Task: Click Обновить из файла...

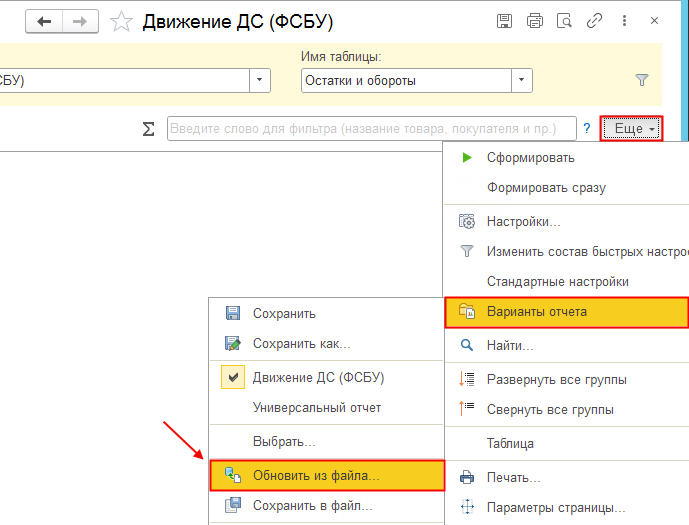Action: (327, 475)
